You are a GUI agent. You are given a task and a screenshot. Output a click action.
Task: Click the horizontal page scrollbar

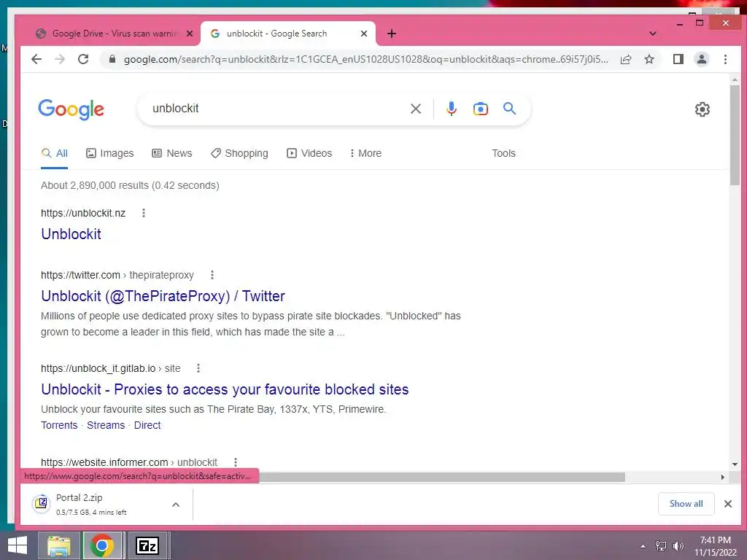pos(441,477)
